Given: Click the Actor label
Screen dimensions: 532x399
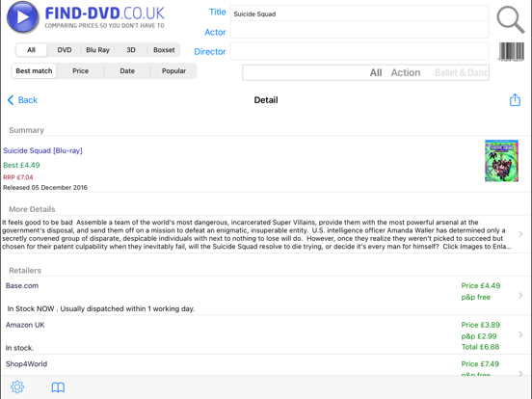Looking at the screenshot, I should [215, 32].
